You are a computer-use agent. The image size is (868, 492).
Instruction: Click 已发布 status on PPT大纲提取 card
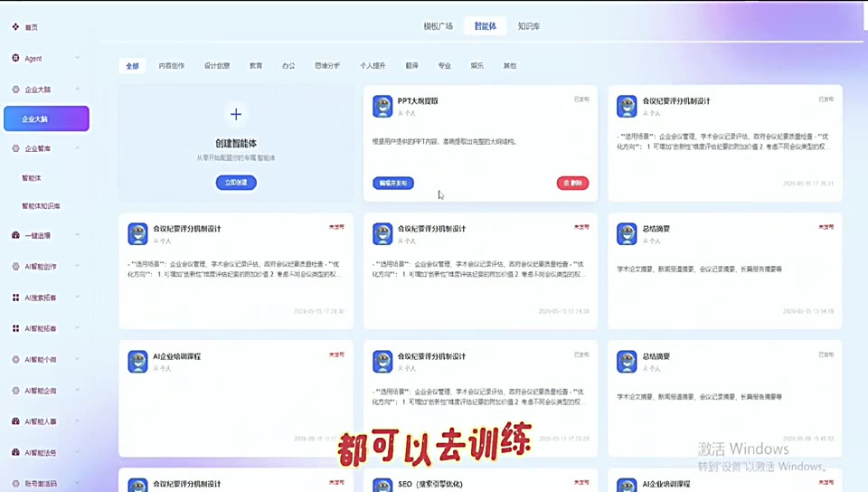[581, 99]
